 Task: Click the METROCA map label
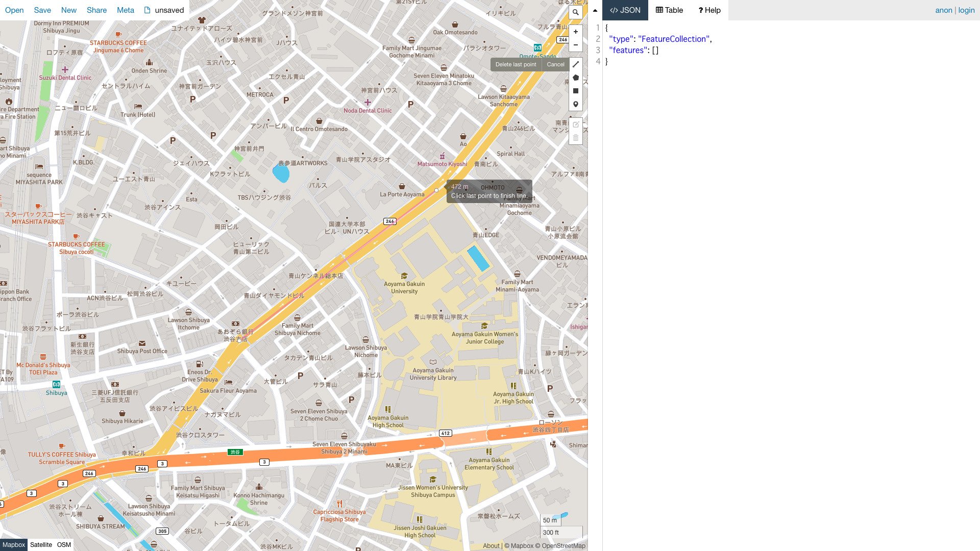click(260, 95)
